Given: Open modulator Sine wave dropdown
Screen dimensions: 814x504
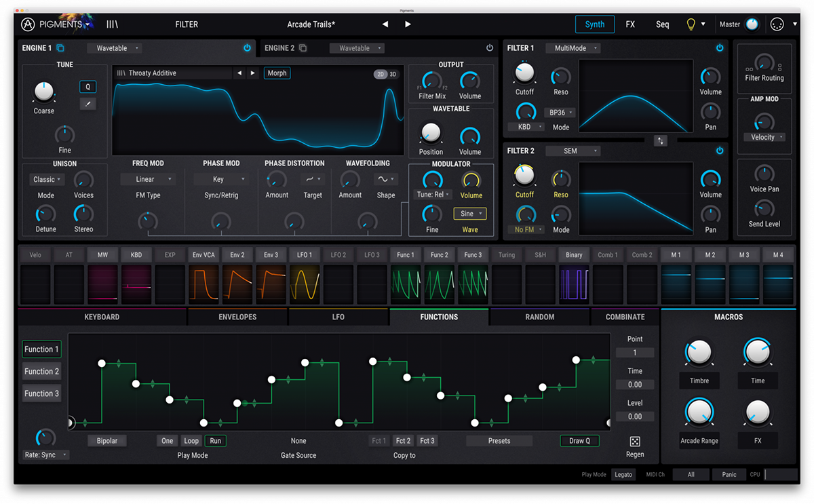Looking at the screenshot, I should click(470, 214).
